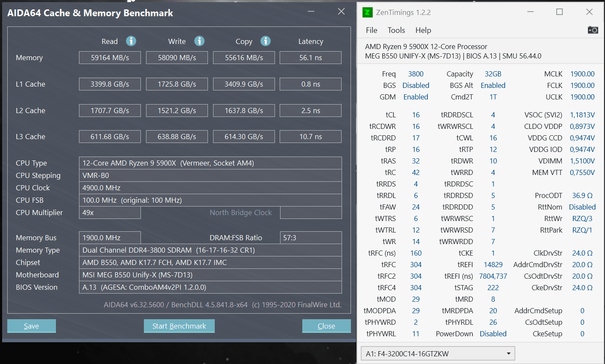Click the CPU Type field 12-Core AMD Ryzen 9 5900X
Image resolution: width=605 pixels, height=364 pixels.
[210, 163]
